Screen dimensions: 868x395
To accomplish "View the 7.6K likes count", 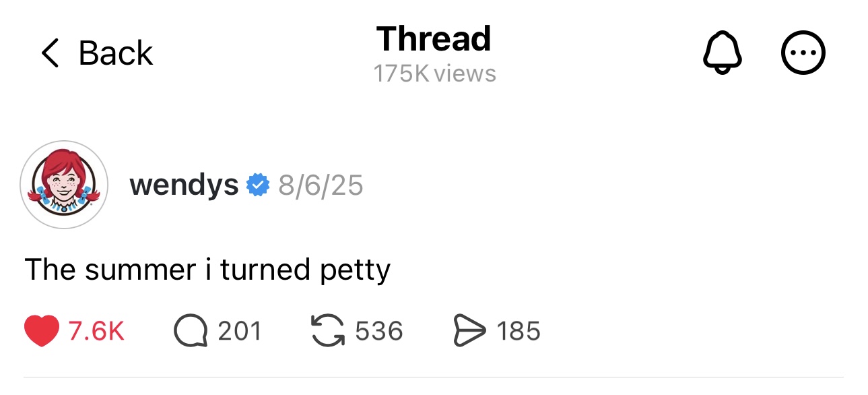I will click(96, 331).
